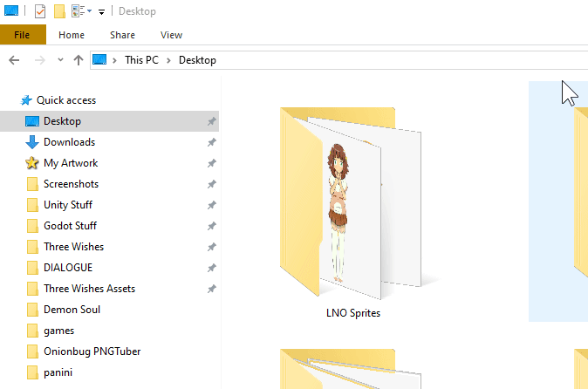Click the window system icon in title bar
Viewport: 588px width, 389px height.
coord(11,10)
